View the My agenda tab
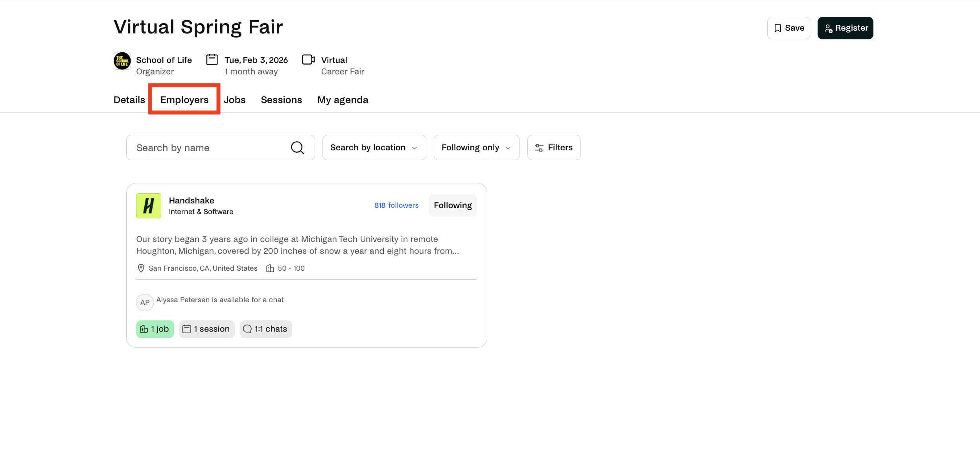The width and height of the screenshot is (980, 458). coord(343,100)
